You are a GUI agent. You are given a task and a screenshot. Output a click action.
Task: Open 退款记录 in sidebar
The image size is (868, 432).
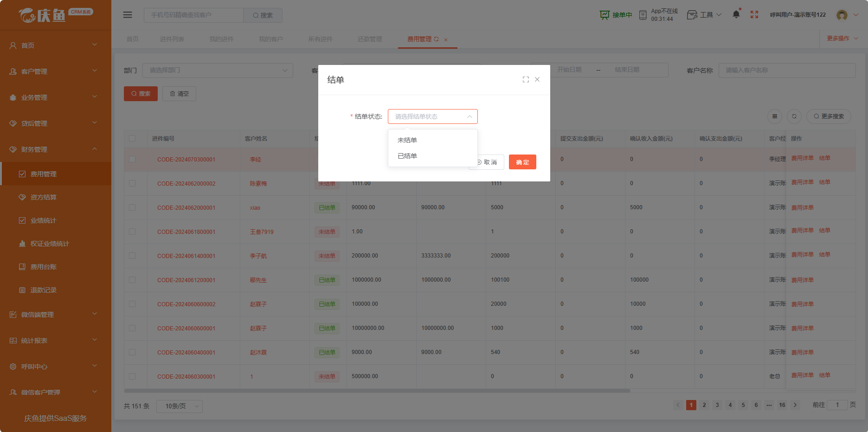pos(56,290)
